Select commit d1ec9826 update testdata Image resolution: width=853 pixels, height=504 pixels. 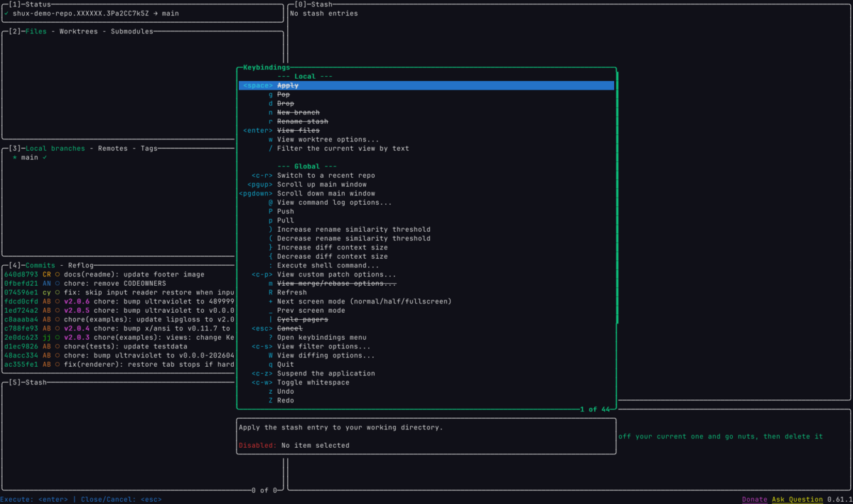[x=119, y=346]
